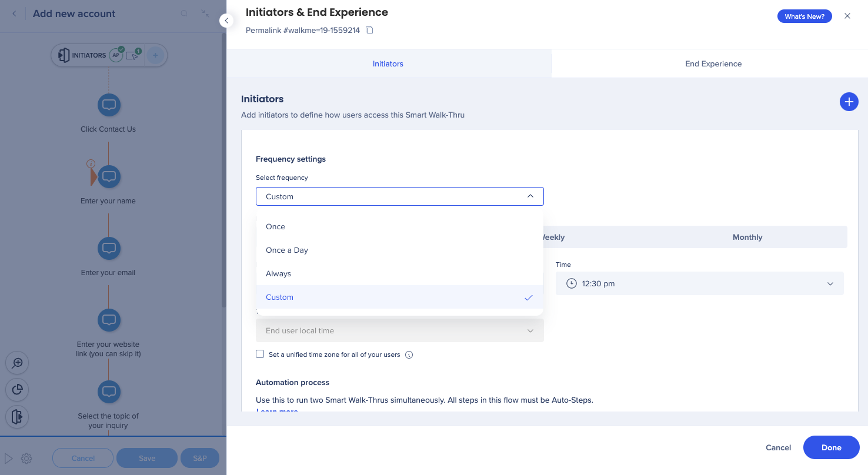Click the Enter your email step bubble

(x=109, y=248)
